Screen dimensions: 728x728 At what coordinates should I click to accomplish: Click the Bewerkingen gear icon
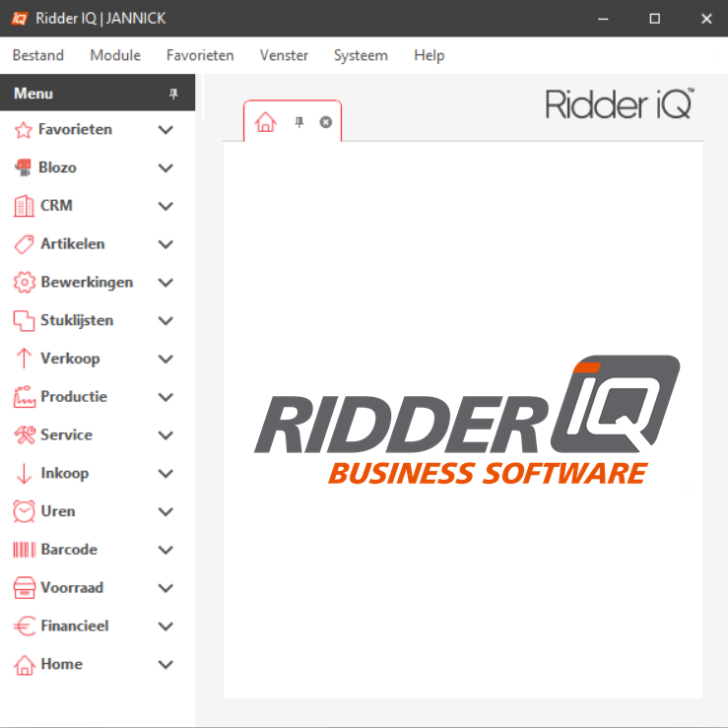pyautogui.click(x=24, y=283)
